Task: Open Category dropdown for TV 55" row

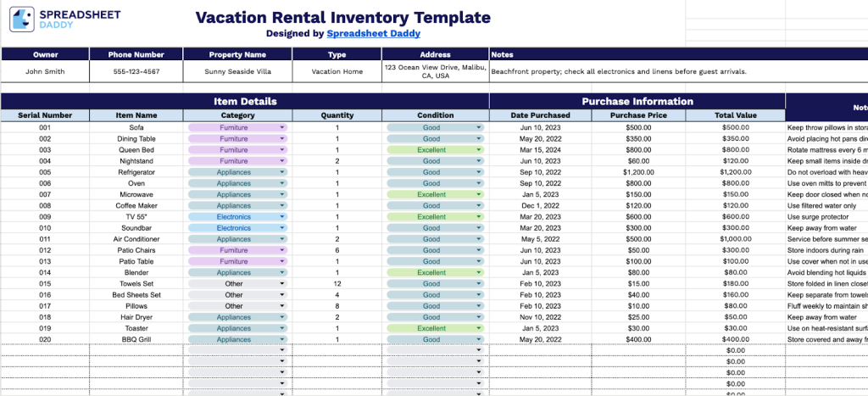Action: pyautogui.click(x=281, y=217)
